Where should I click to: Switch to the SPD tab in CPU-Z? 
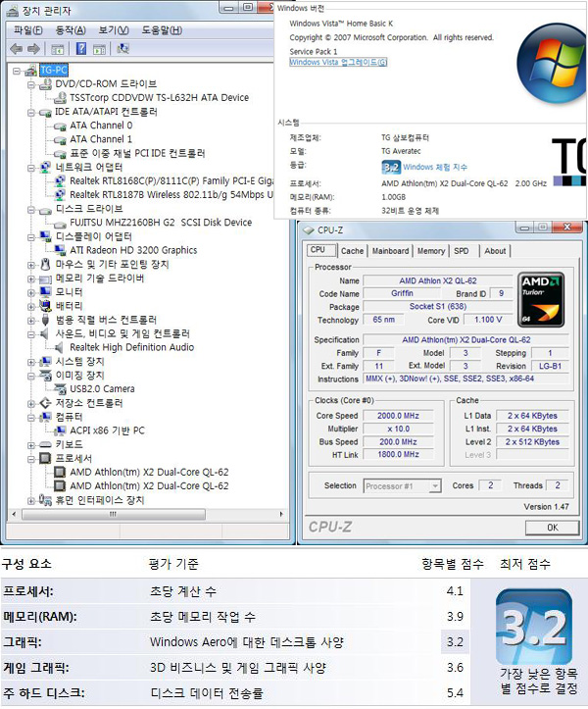pos(462,251)
